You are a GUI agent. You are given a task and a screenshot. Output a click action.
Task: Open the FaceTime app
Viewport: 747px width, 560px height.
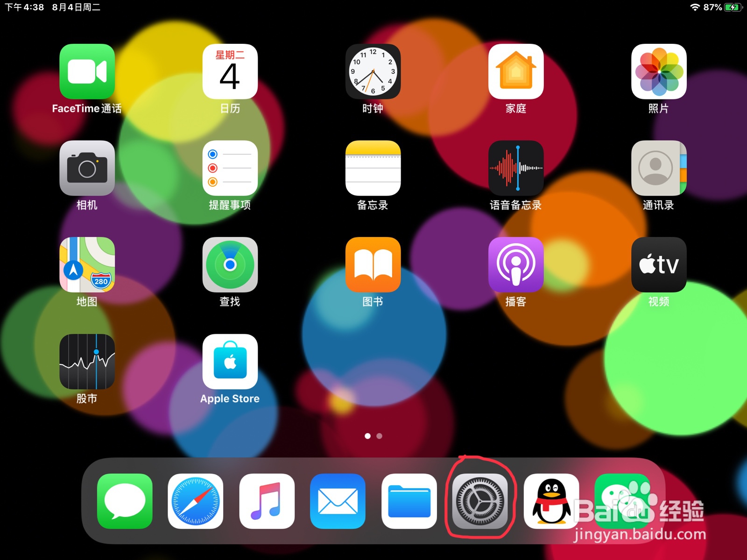click(x=87, y=71)
